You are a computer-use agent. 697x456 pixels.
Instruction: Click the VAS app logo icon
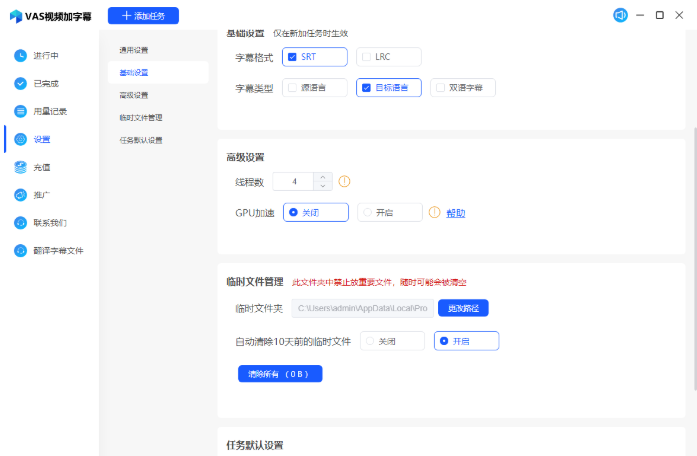pos(16,16)
